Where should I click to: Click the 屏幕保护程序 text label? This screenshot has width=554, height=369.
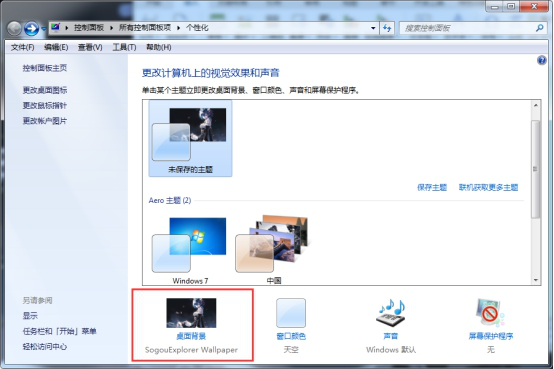pos(491,336)
